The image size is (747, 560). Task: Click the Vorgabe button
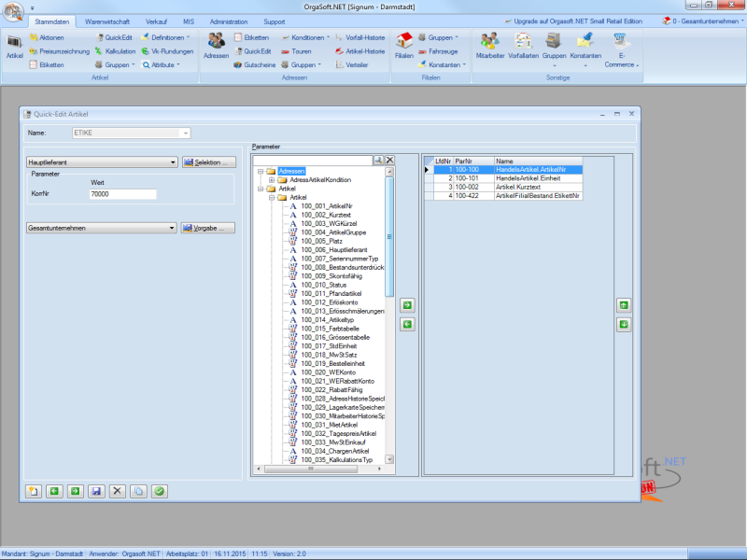(208, 228)
